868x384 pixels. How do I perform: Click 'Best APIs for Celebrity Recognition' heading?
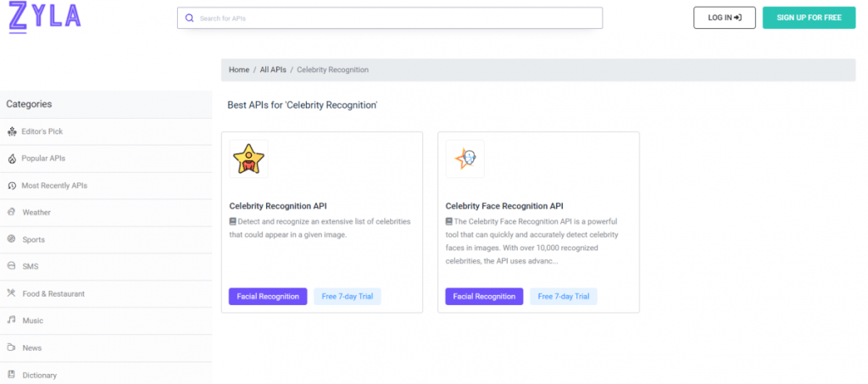(x=303, y=105)
